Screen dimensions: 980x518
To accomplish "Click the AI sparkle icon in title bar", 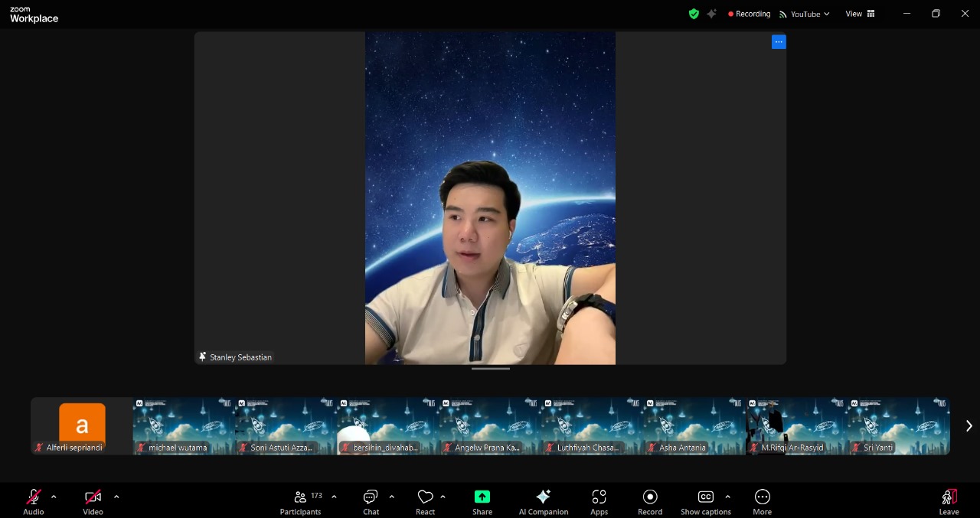I will pyautogui.click(x=712, y=14).
